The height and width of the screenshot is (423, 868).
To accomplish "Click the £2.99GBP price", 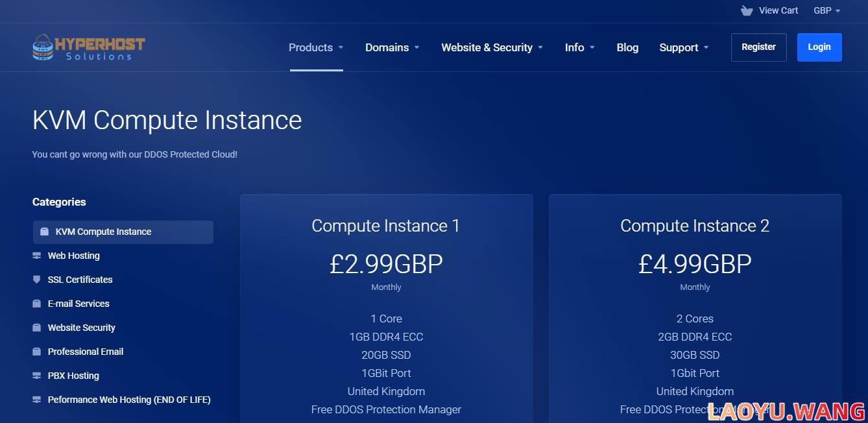I will coord(386,264).
